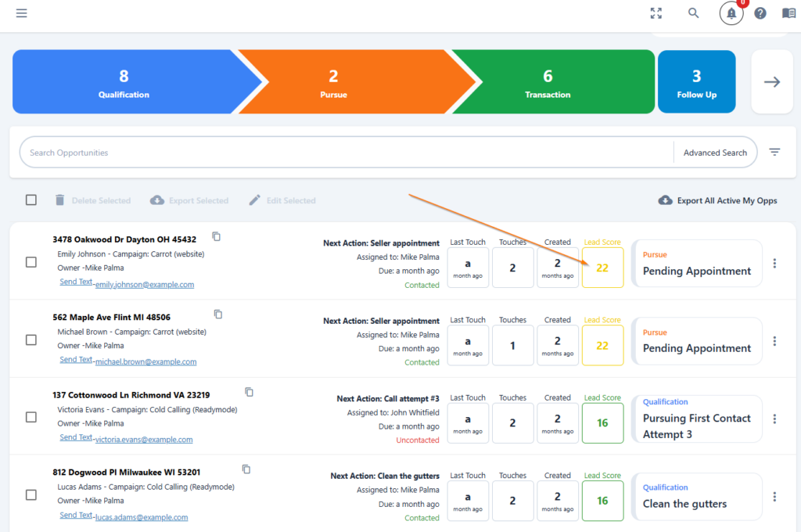Click Send Text for Michael Brown
This screenshot has width=801, height=532.
76,359
